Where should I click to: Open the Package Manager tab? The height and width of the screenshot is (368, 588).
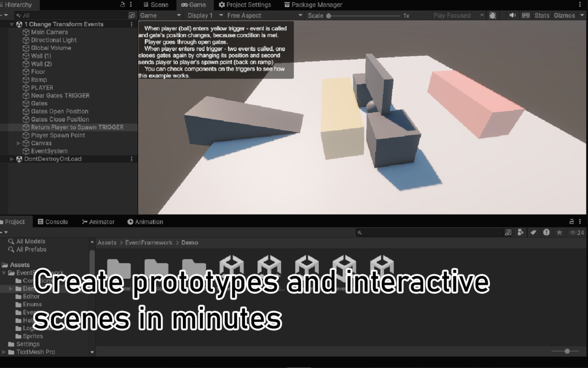(x=313, y=4)
